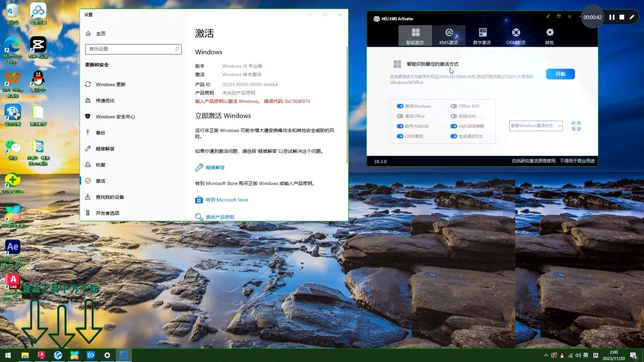The height and width of the screenshot is (362, 644).
Task: Select the Recycle Bin desktop icon
Action: 13,14
